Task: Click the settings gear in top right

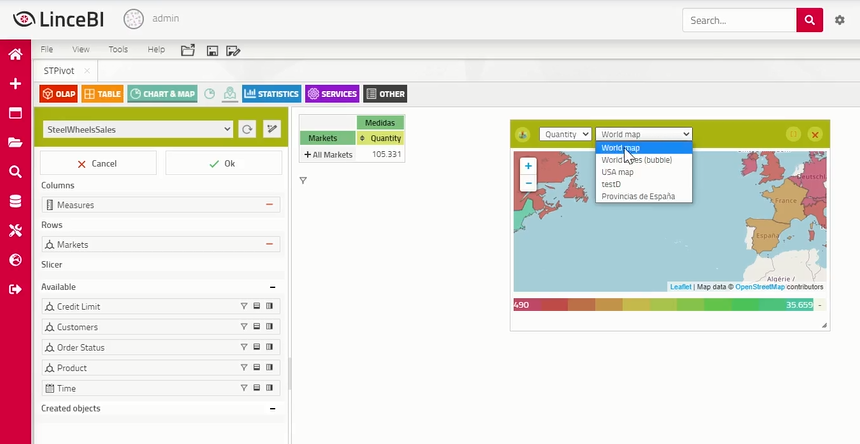Action: tap(840, 20)
